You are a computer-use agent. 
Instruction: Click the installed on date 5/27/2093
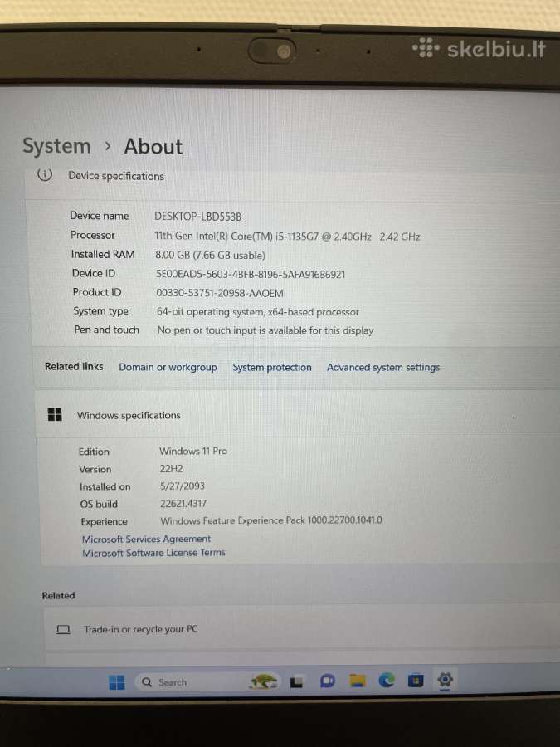coord(183,486)
